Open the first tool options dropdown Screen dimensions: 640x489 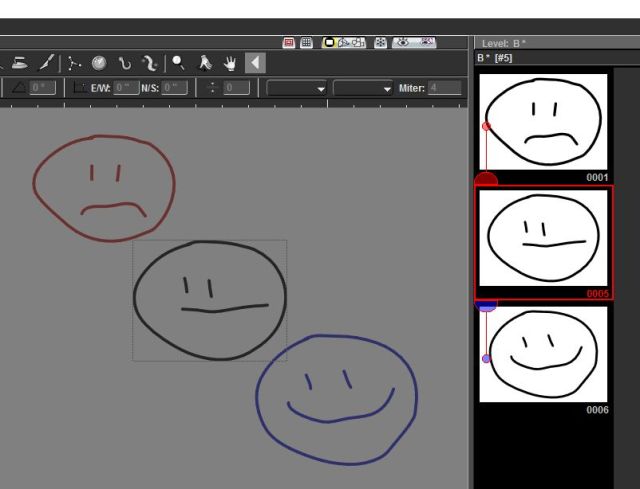(x=296, y=88)
